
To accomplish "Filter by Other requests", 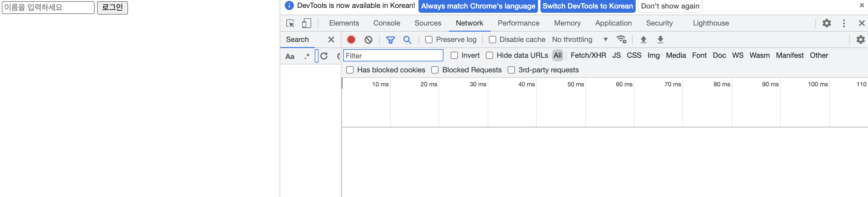I will [x=819, y=55].
